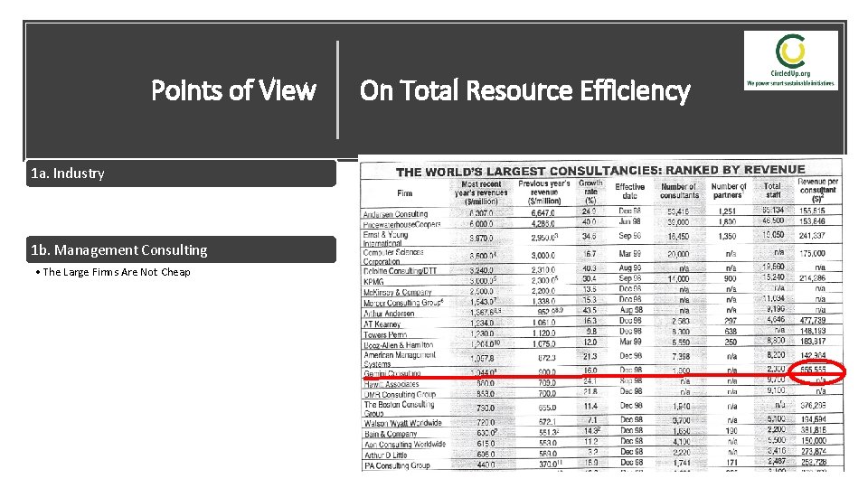Click Towers Perrin partners value '638'
Image resolution: width=868 pixels, height=488 pixels.
click(x=731, y=331)
